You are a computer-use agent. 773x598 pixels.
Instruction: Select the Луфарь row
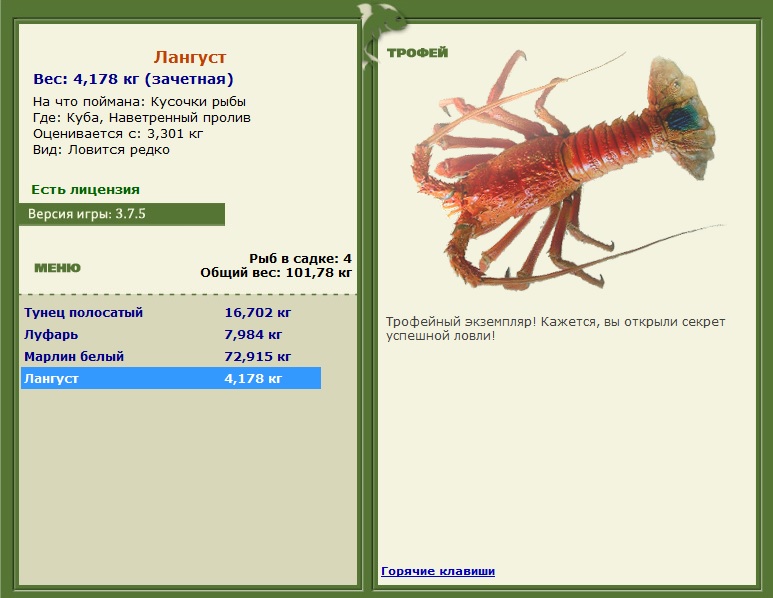[171, 335]
